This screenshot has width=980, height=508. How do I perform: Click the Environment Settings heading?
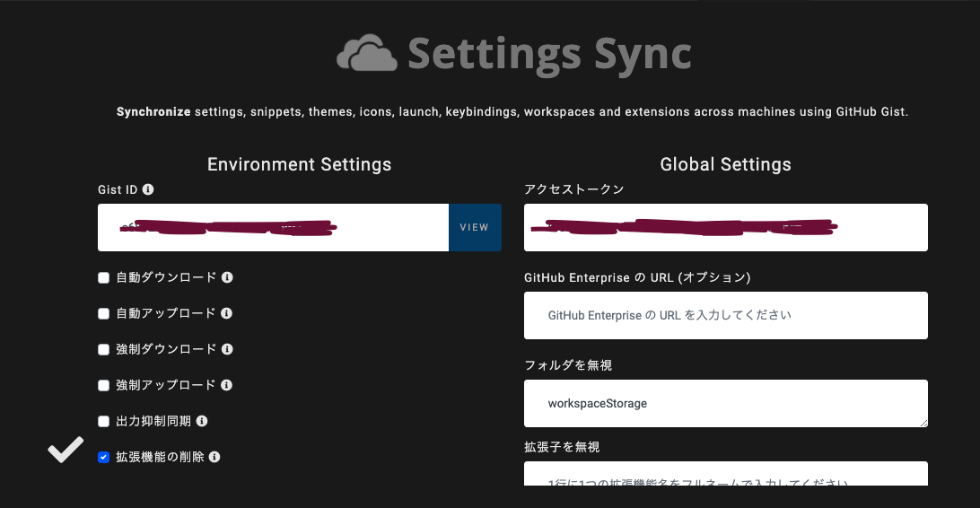300,164
